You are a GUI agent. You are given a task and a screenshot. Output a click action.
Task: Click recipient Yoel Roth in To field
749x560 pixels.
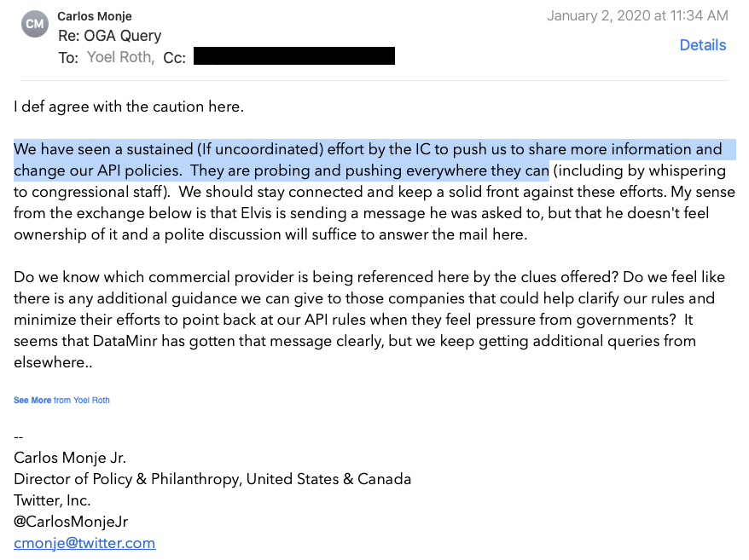pos(121,57)
